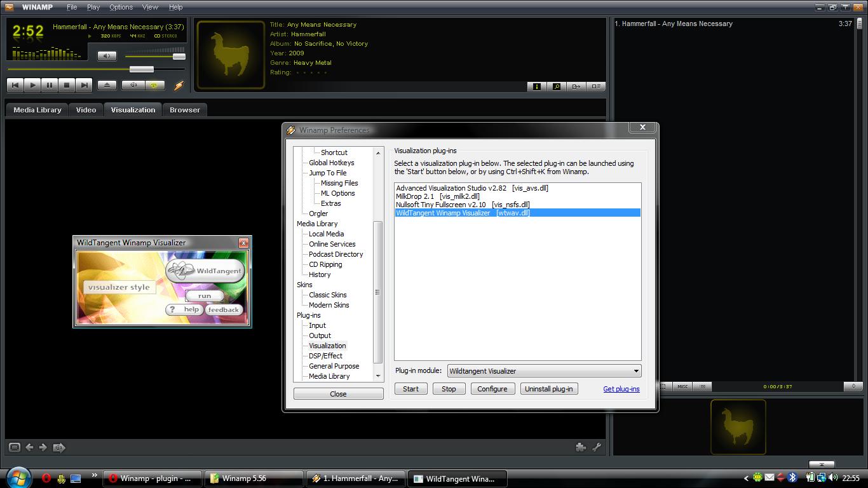
Task: Open the View menu
Action: 150,7
